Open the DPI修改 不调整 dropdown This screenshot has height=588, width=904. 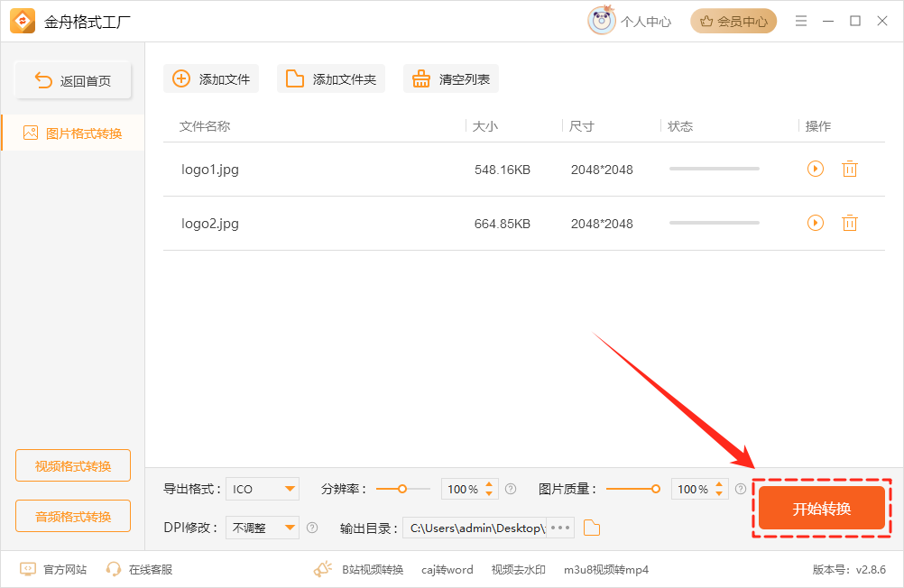[262, 528]
